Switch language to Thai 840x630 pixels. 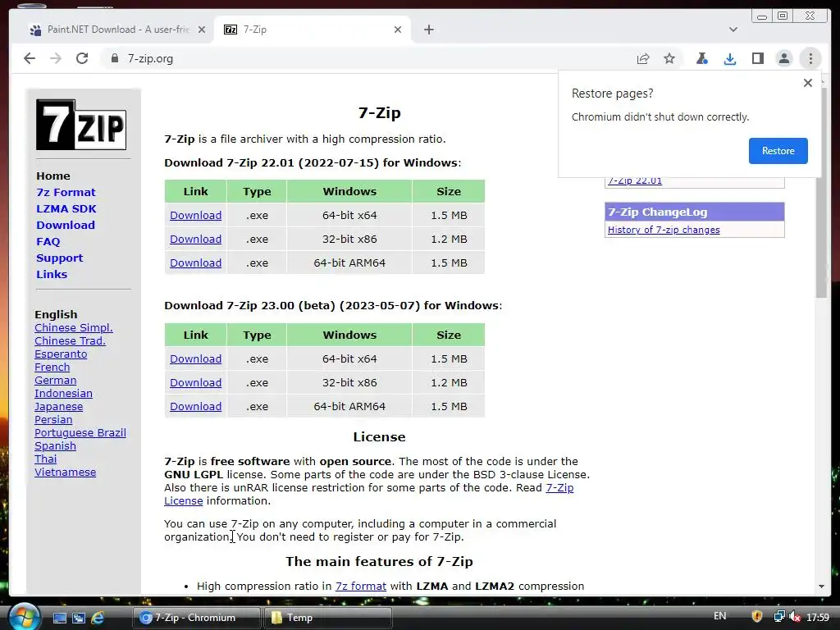[x=46, y=459]
